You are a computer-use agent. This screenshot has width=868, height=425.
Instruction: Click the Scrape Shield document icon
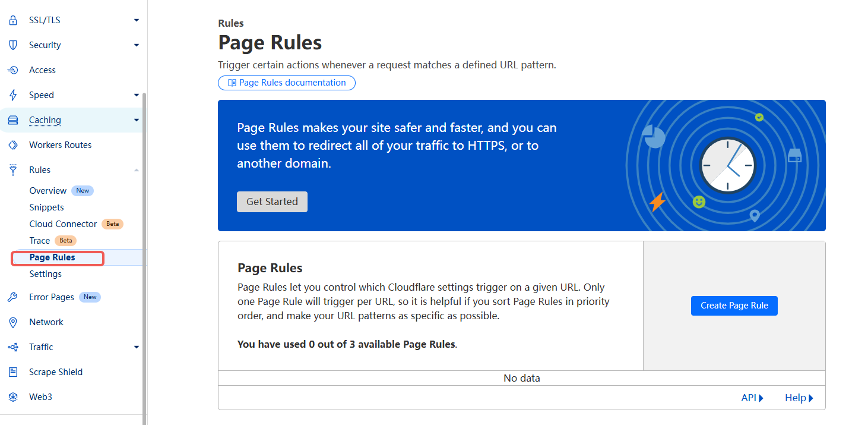click(13, 372)
